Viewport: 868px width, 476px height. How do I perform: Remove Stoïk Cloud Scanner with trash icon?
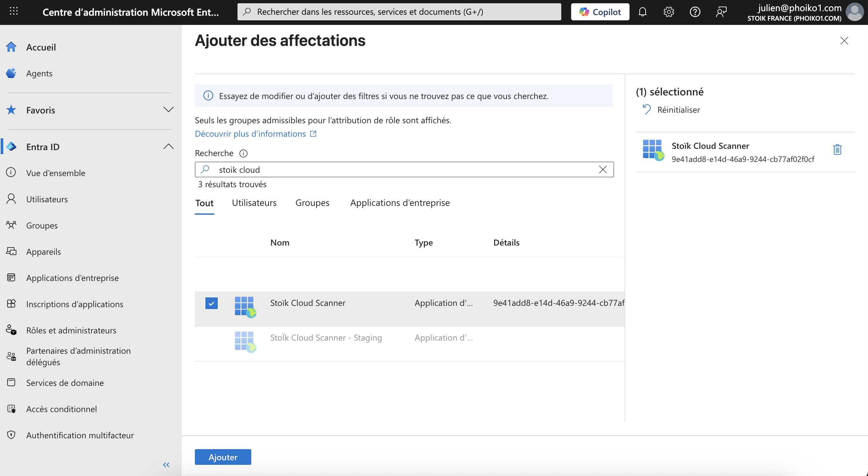[837, 149]
